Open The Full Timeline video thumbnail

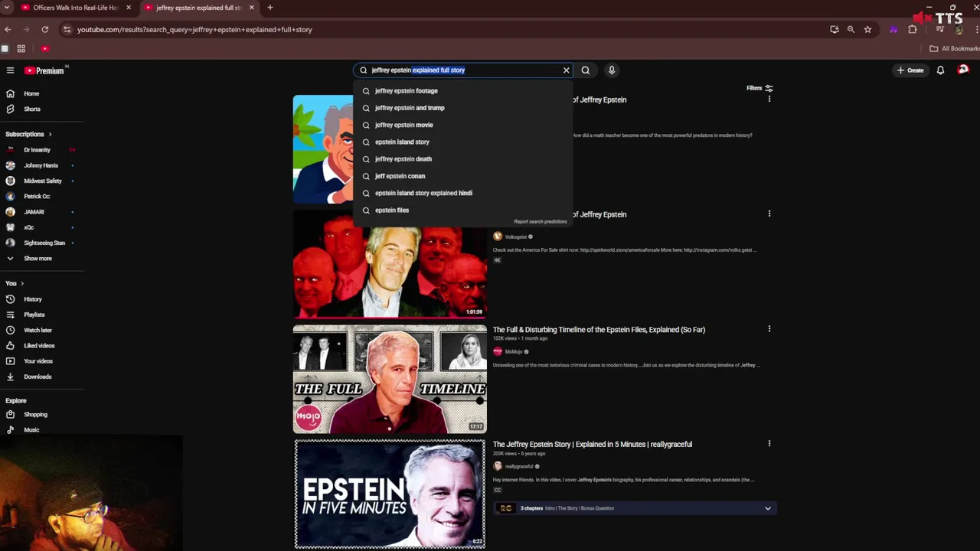[390, 380]
